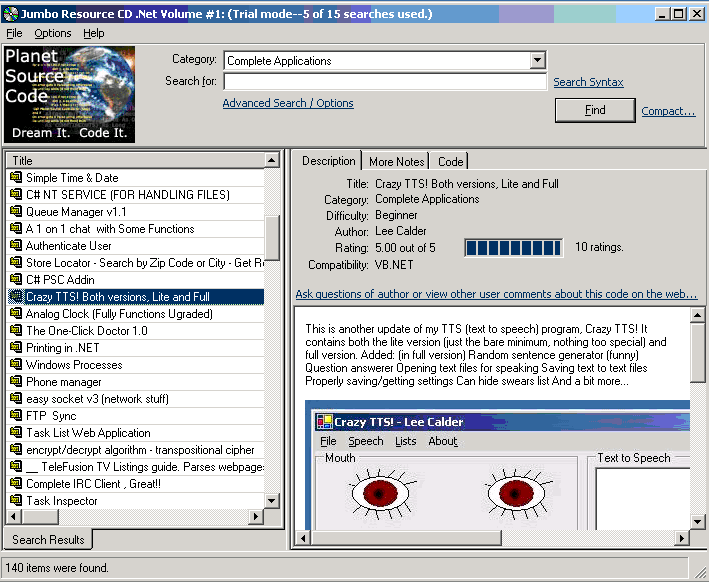Click the icon next to Complete IRC Client
Viewport: 709px width, 582px height.
point(16,483)
